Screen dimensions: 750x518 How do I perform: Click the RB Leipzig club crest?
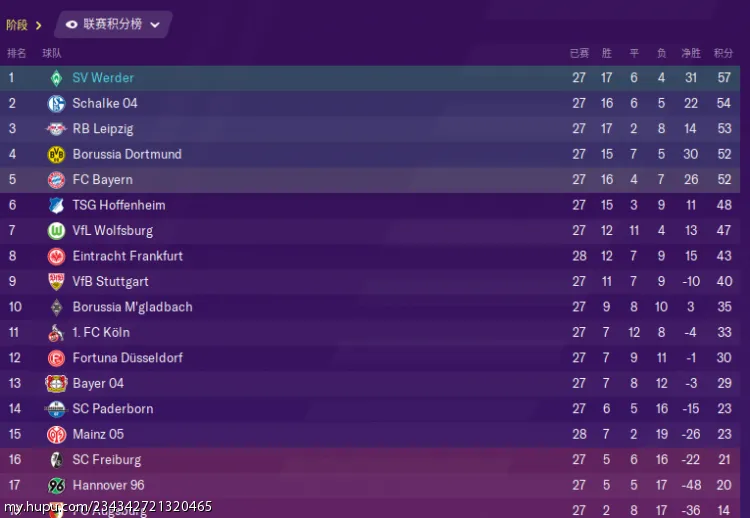pyautogui.click(x=56, y=129)
